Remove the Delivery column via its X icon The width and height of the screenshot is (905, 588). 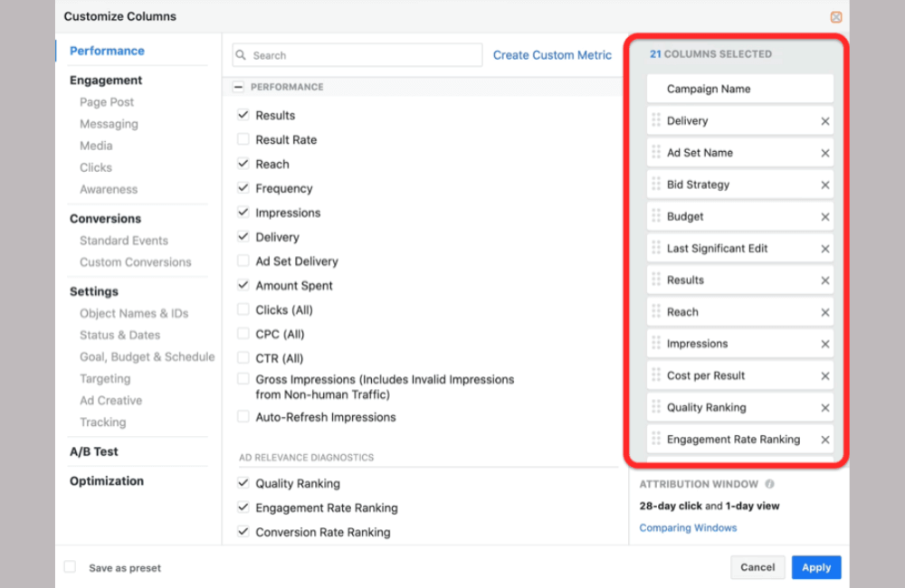825,120
